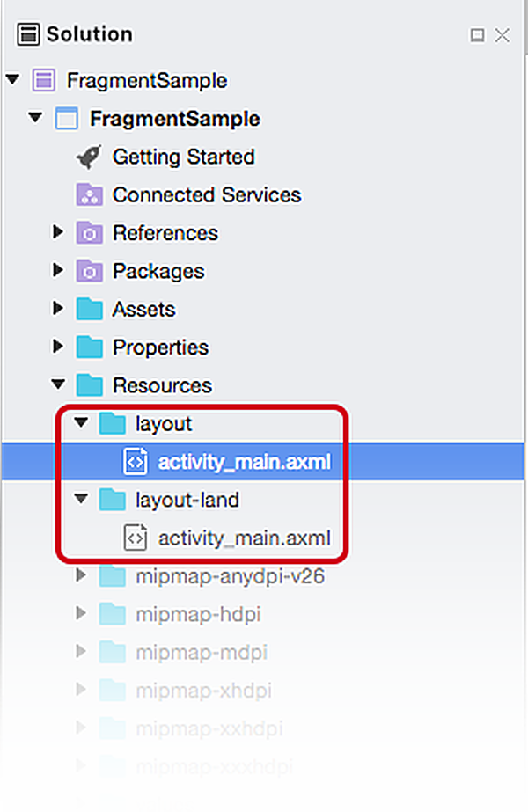The image size is (528, 812).
Task: Click the FragmentSample project icon
Action: (x=67, y=119)
